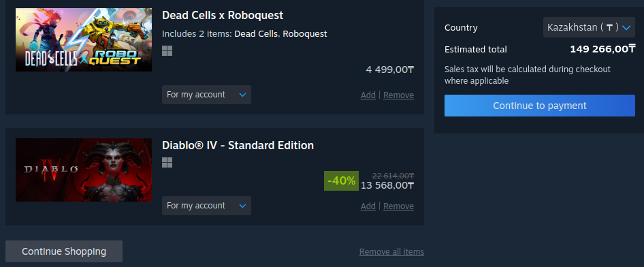Open the Roboquest link in included items
The width and height of the screenshot is (644, 267).
[x=305, y=33]
